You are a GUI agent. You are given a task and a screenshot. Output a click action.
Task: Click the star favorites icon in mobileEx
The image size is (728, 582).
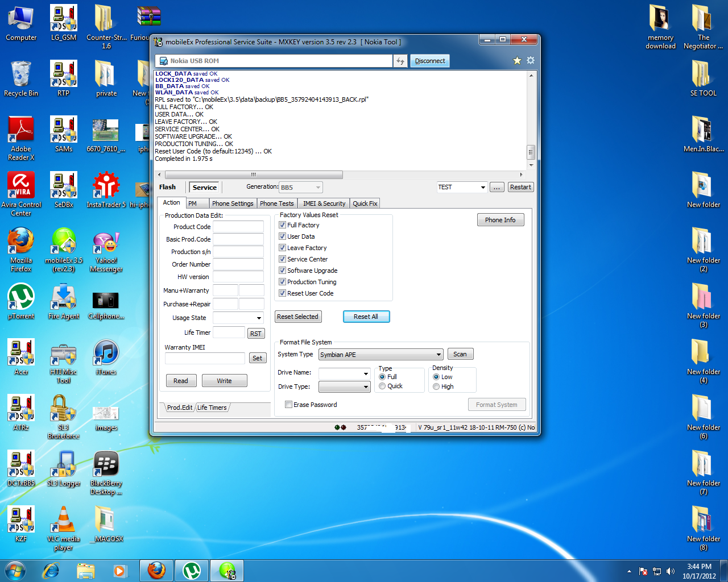517,61
